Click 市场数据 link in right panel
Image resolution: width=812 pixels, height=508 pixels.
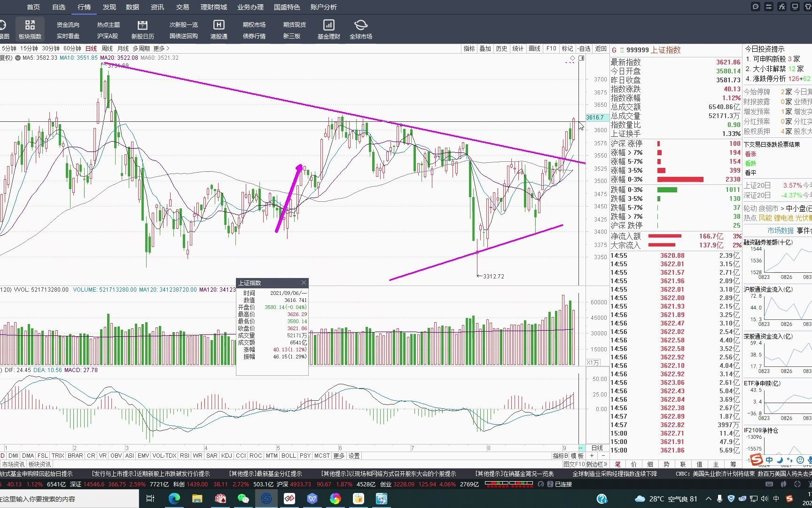tap(781, 230)
